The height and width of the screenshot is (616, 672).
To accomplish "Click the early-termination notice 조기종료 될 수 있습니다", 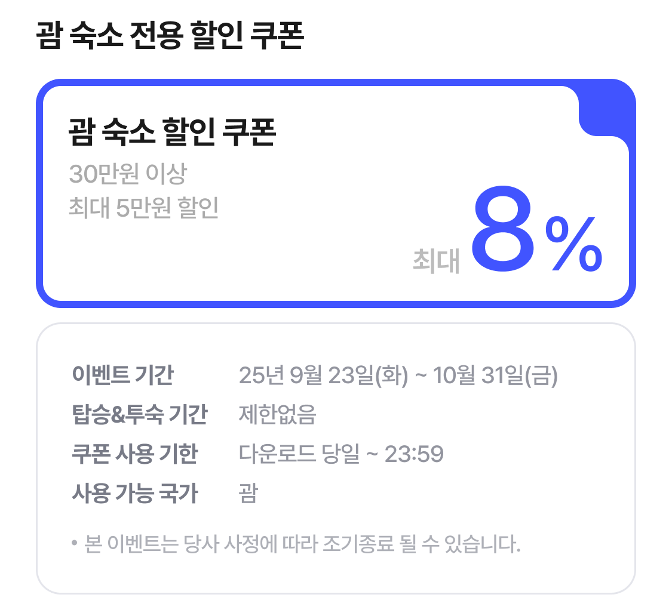I will tap(421, 544).
